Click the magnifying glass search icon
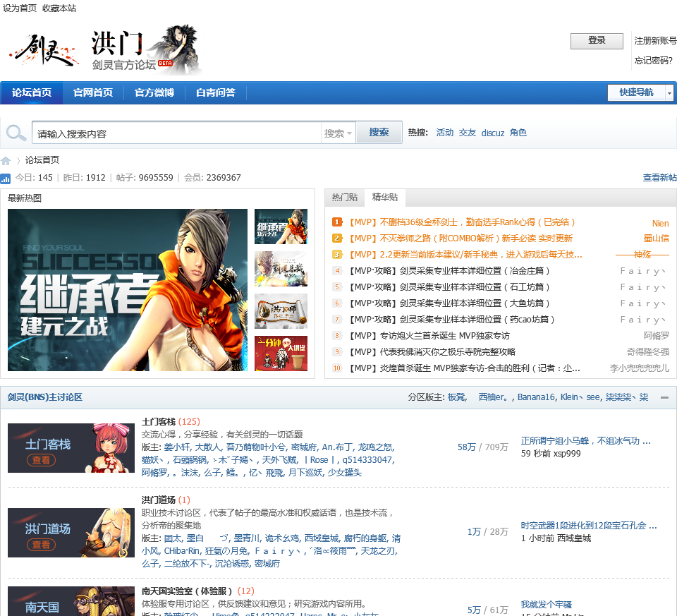 tap(16, 133)
